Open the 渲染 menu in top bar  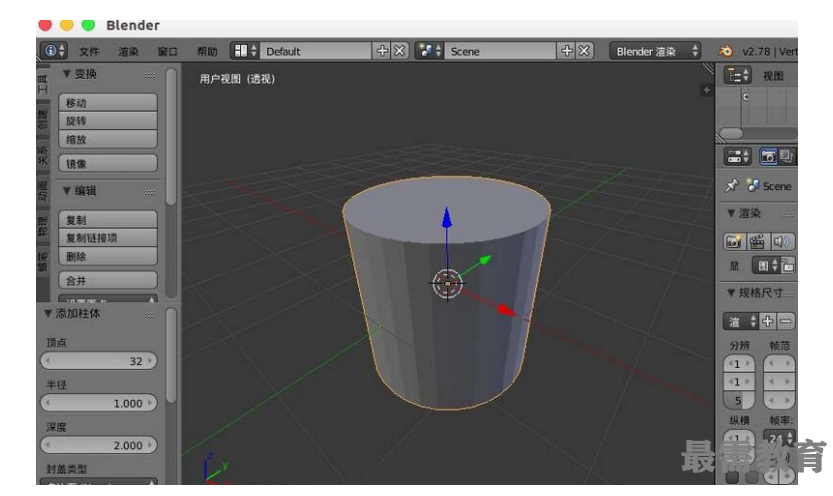coord(129,52)
